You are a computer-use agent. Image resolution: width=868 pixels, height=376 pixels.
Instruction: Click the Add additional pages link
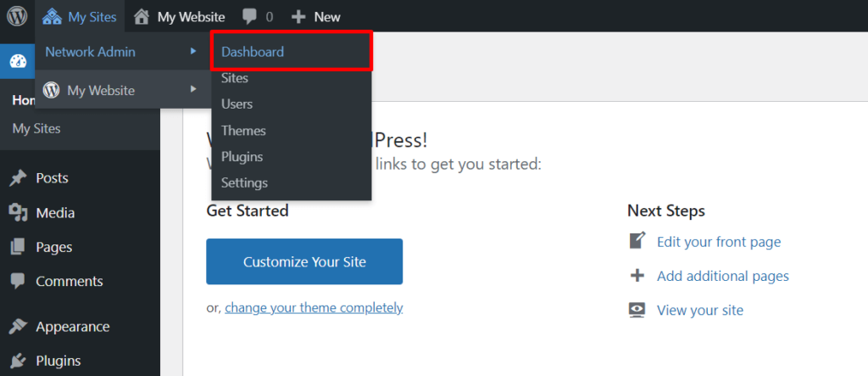[x=723, y=276]
